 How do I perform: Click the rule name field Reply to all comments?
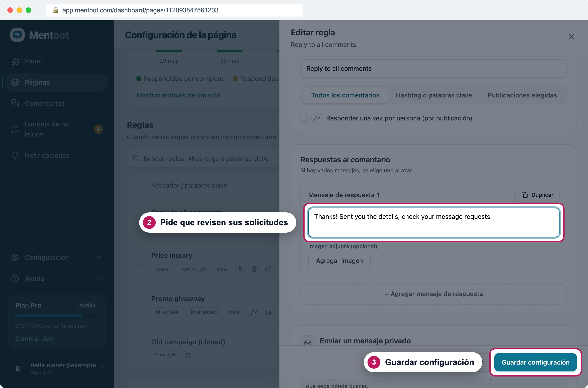click(x=434, y=68)
